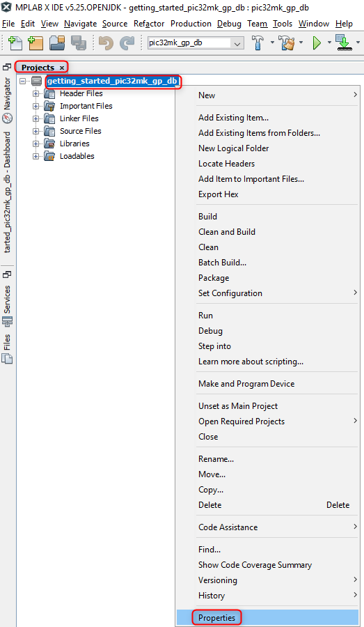Close the Projects tab
This screenshot has width=364, height=627.
(61, 68)
